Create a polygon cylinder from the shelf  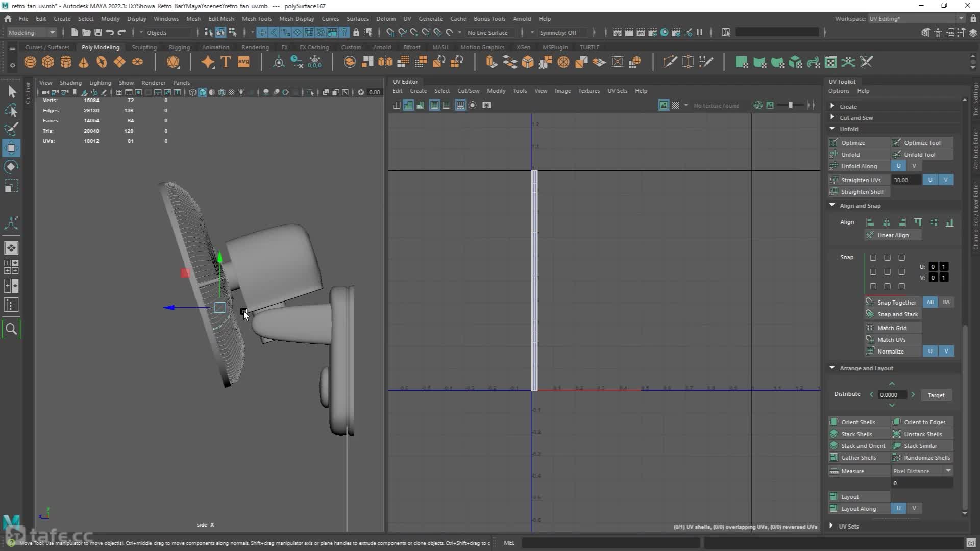(66, 62)
